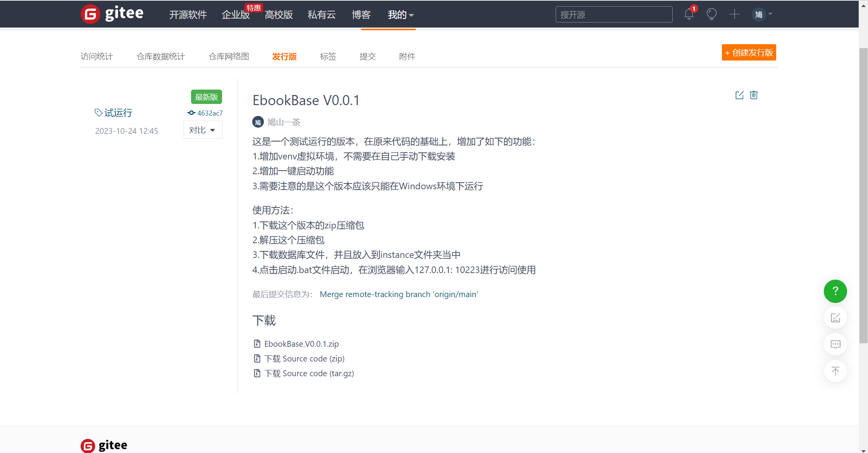
Task: Click the 创建发行版 button
Action: click(x=749, y=52)
